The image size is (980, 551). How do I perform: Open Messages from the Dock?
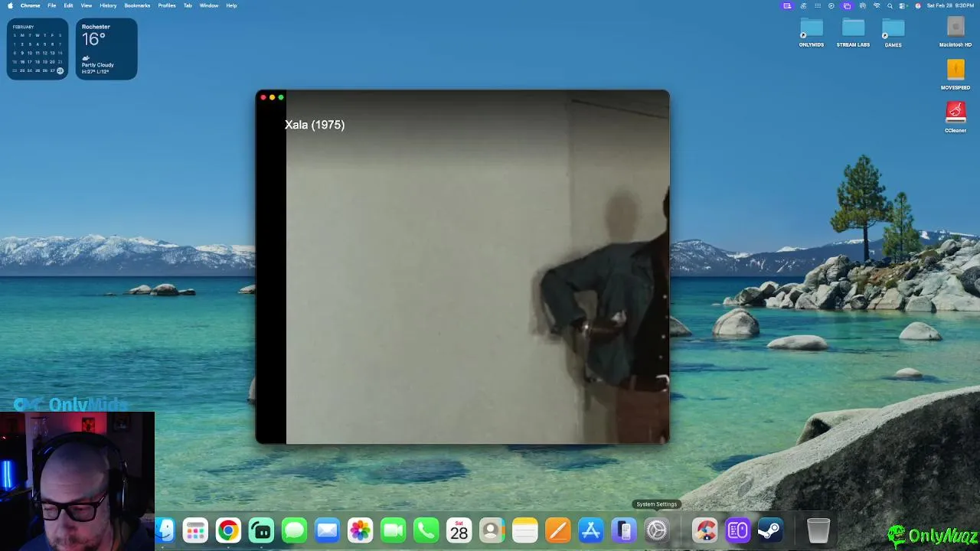coord(294,530)
